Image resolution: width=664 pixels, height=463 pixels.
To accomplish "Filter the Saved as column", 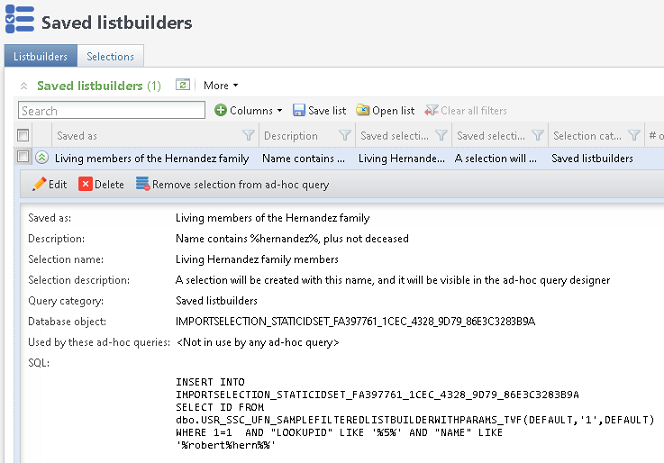I will tap(249, 136).
